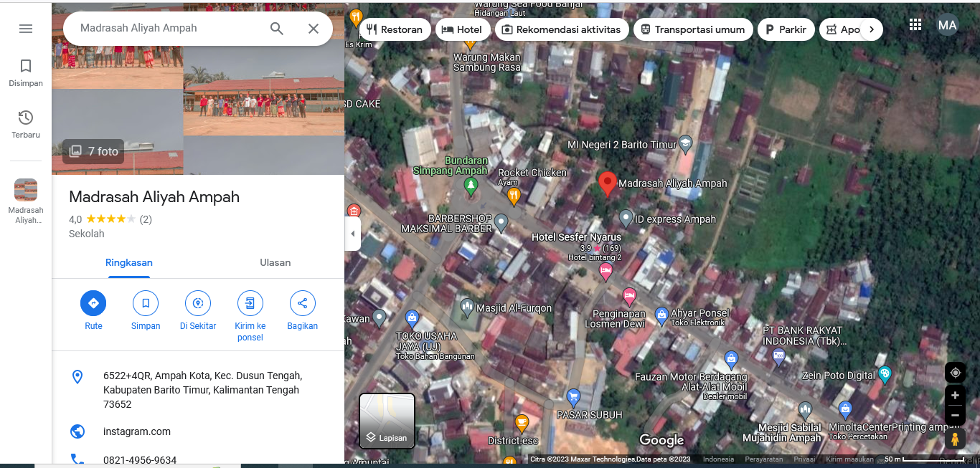Click the search magnifier icon
The image size is (980, 468).
point(277,29)
